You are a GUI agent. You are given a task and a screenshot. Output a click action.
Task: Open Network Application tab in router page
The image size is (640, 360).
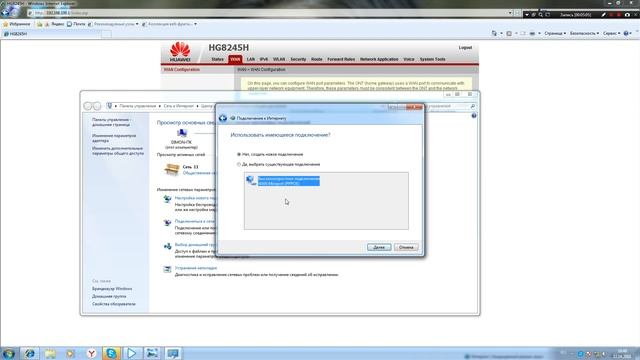(x=379, y=60)
